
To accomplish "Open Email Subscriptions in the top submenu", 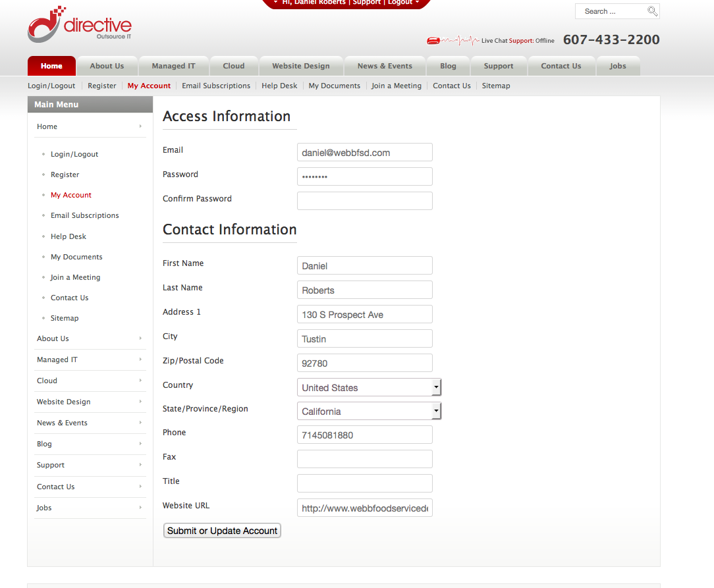I will coord(216,86).
